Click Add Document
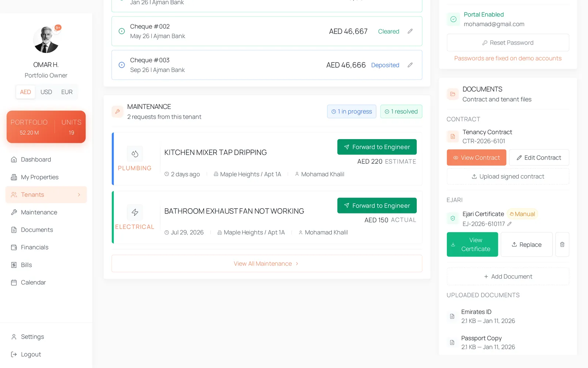 [x=508, y=276]
